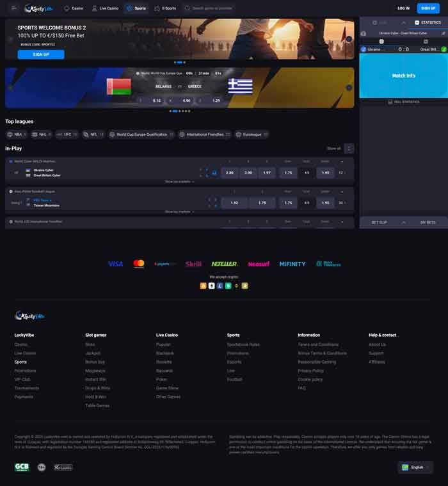Go to next promo banner slide
The width and height of the screenshot is (448, 486).
349,39
